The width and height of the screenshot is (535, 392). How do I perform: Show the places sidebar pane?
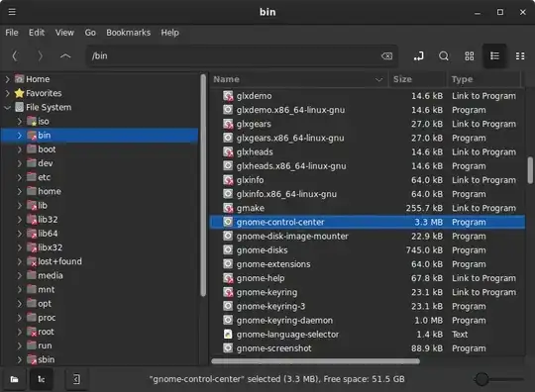coord(14,379)
